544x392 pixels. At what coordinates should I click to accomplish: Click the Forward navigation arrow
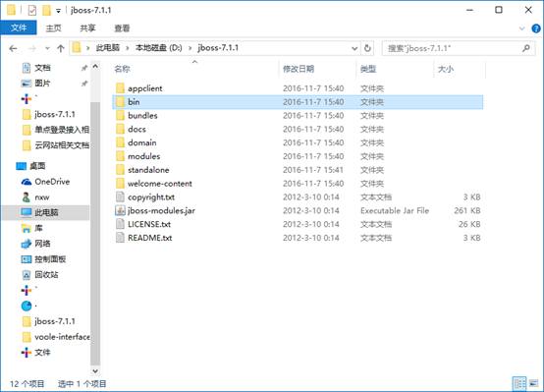tap(32, 48)
